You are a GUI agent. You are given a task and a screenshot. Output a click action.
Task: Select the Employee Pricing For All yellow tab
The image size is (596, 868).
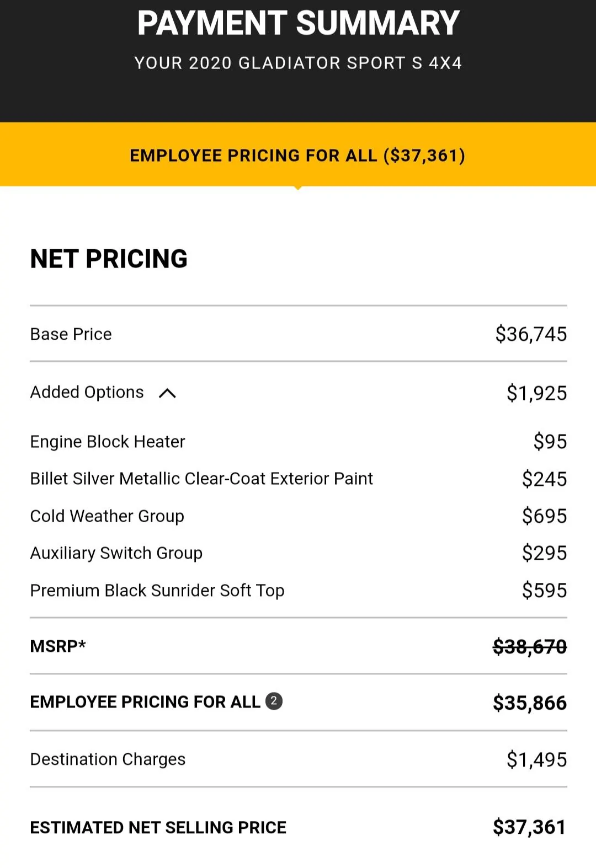(x=298, y=155)
